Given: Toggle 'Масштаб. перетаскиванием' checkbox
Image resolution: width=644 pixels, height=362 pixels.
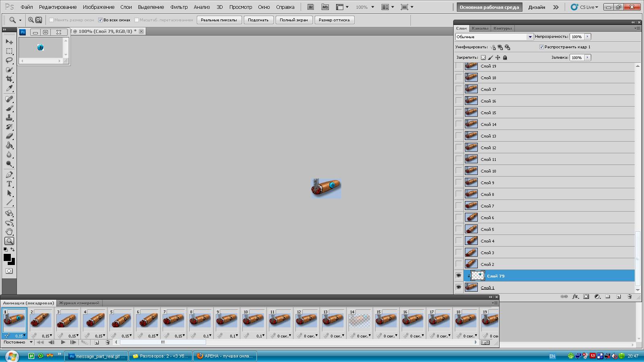Looking at the screenshot, I should coord(137,20).
